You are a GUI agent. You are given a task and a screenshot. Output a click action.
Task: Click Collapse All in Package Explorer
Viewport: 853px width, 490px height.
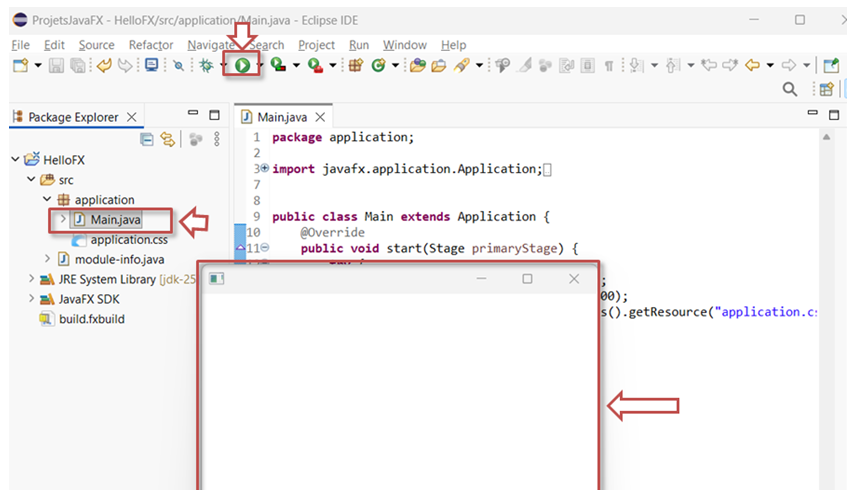(147, 140)
